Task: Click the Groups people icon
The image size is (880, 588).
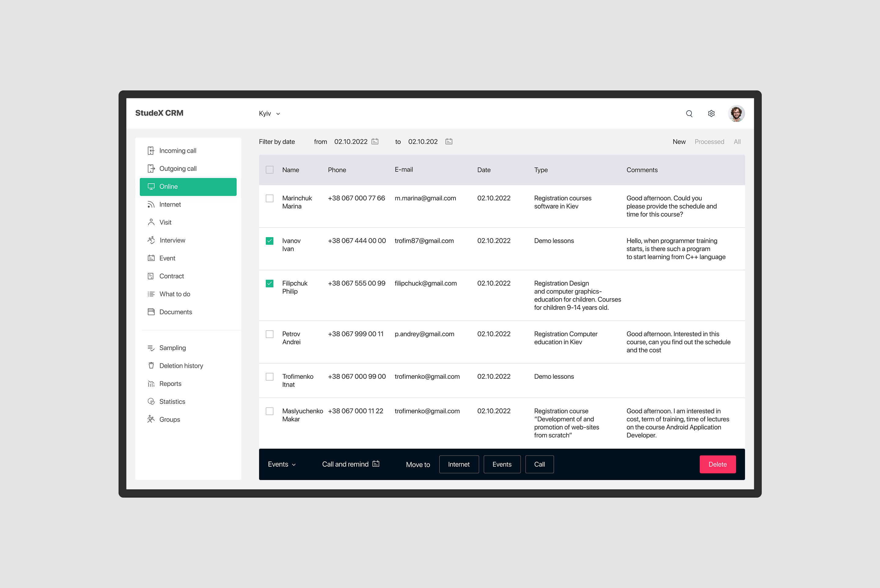Action: [x=151, y=419]
